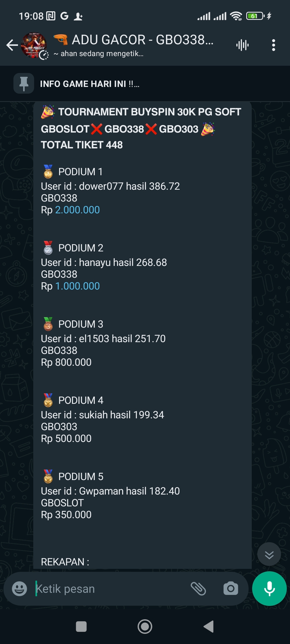
Task: Tap the Rp 1.000.000 linked amount
Action: 77,286
